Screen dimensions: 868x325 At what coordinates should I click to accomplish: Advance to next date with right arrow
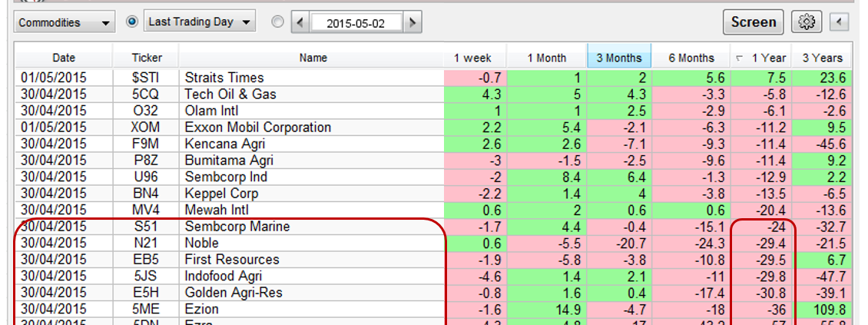pyautogui.click(x=413, y=22)
